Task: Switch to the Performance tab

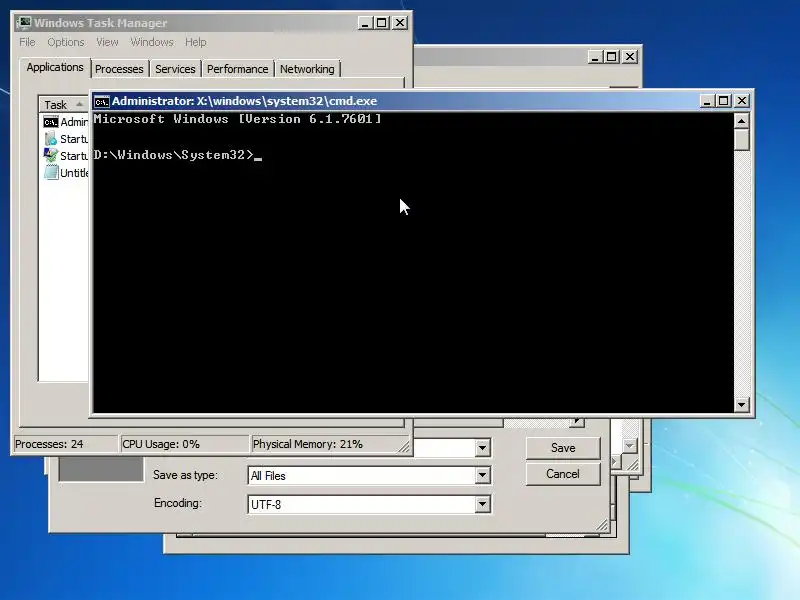Action: (237, 69)
